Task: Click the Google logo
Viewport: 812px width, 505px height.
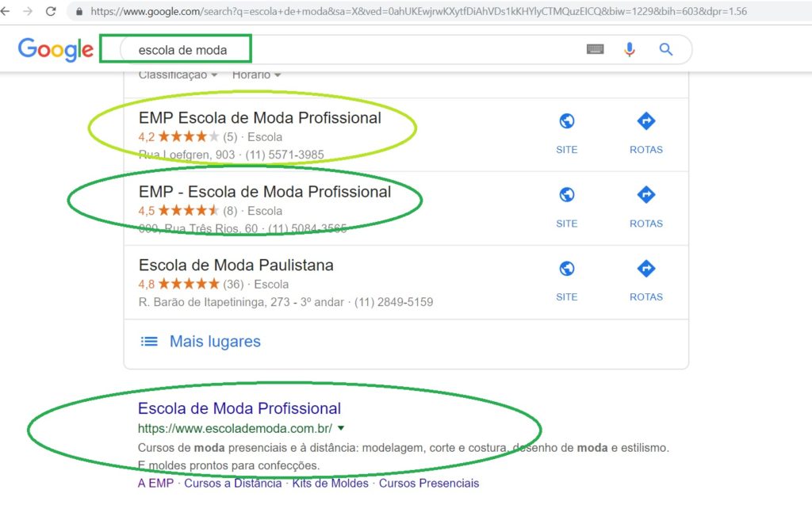Action: (56, 50)
